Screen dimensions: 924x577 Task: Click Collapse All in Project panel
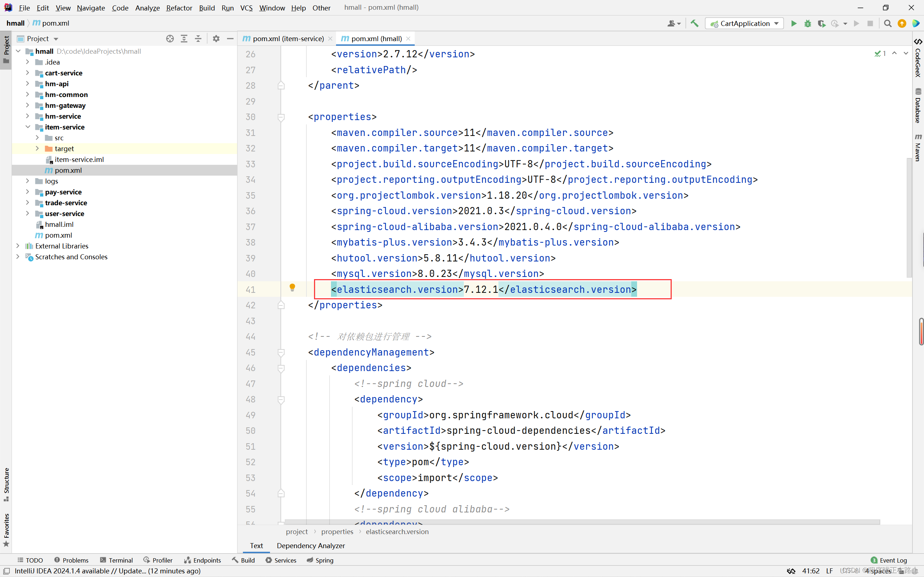click(x=198, y=39)
